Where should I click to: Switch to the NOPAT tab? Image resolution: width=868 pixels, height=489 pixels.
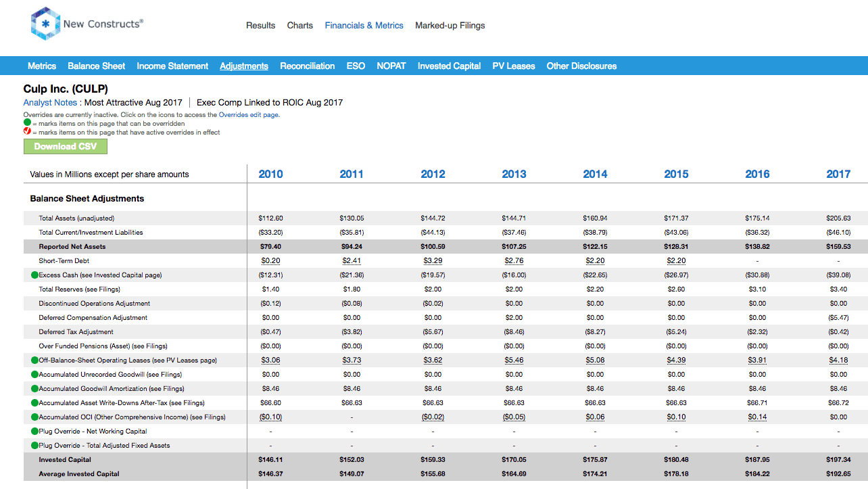pyautogui.click(x=391, y=66)
